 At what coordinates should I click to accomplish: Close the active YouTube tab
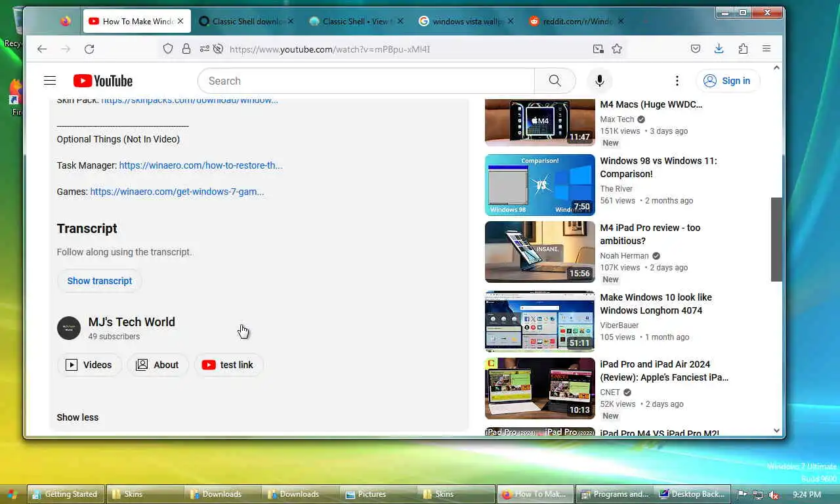[180, 21]
